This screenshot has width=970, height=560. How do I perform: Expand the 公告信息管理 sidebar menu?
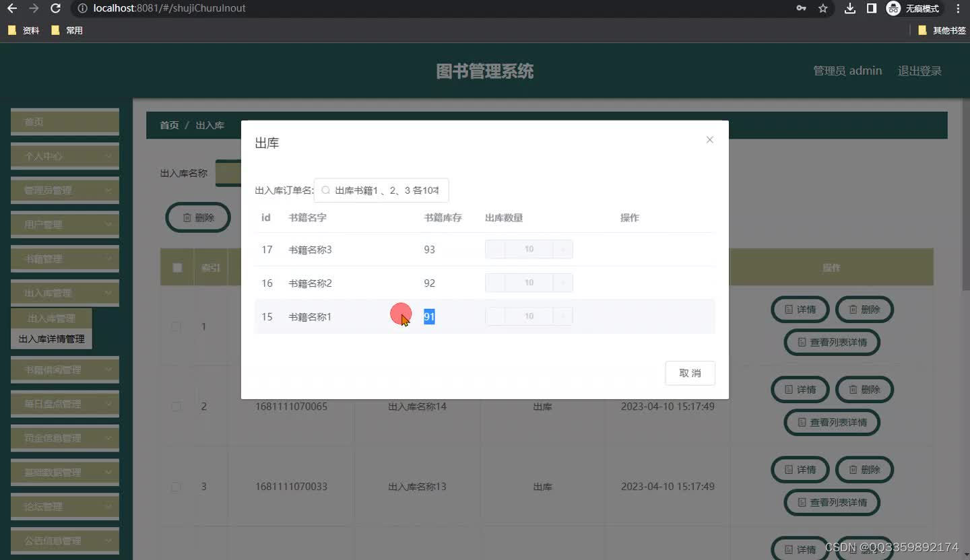(65, 541)
